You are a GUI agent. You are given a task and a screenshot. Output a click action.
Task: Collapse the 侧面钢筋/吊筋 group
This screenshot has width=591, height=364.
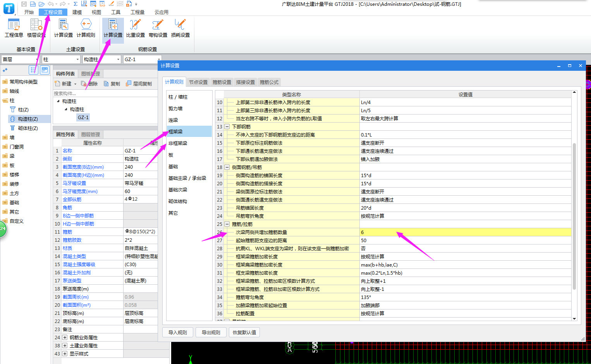pos(227,167)
